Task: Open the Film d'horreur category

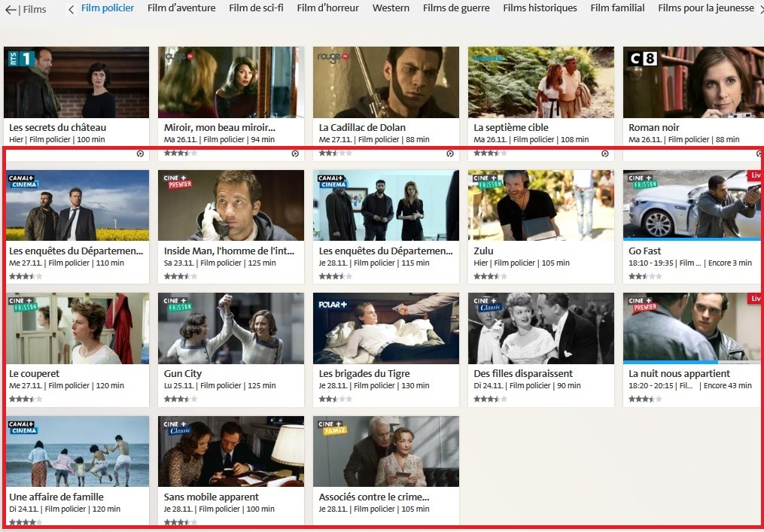Action: tap(327, 8)
